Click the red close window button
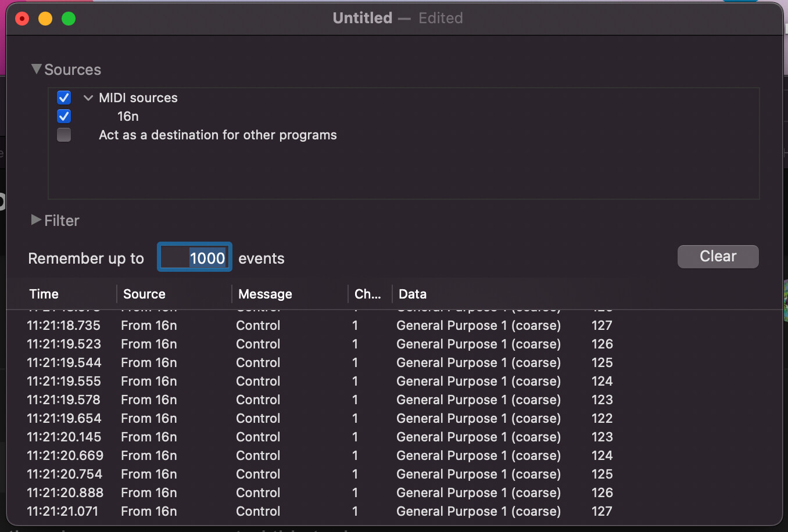The width and height of the screenshot is (788, 532). coord(22,19)
